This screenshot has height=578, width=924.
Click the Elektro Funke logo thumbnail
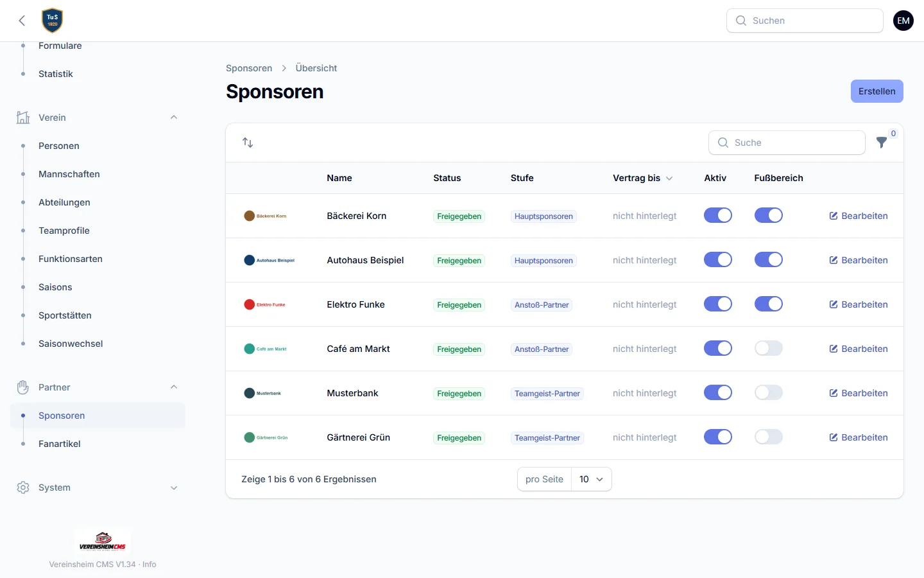pyautogui.click(x=265, y=304)
